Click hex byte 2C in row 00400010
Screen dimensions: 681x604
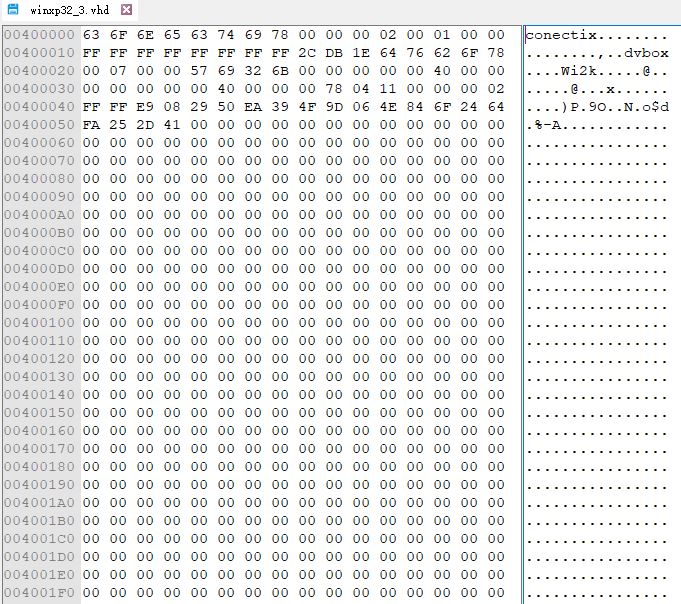307,53
